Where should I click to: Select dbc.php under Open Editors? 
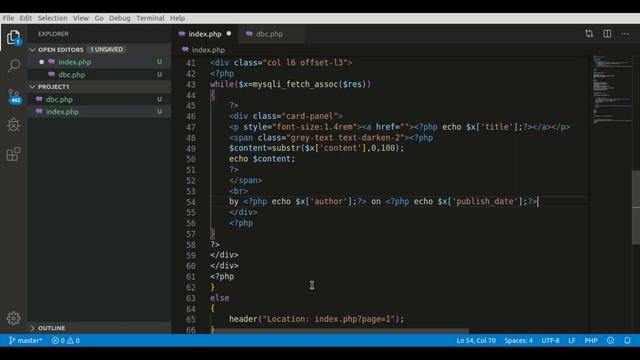99,75
